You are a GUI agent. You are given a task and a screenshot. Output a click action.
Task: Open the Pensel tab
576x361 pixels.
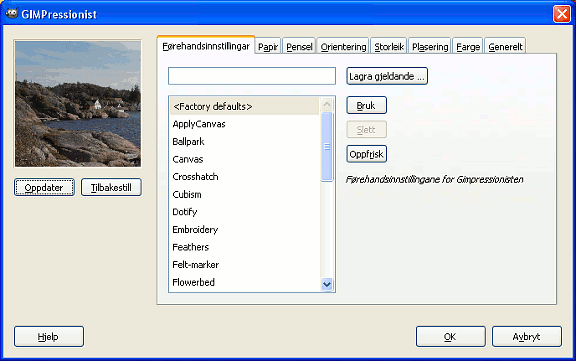click(x=299, y=47)
